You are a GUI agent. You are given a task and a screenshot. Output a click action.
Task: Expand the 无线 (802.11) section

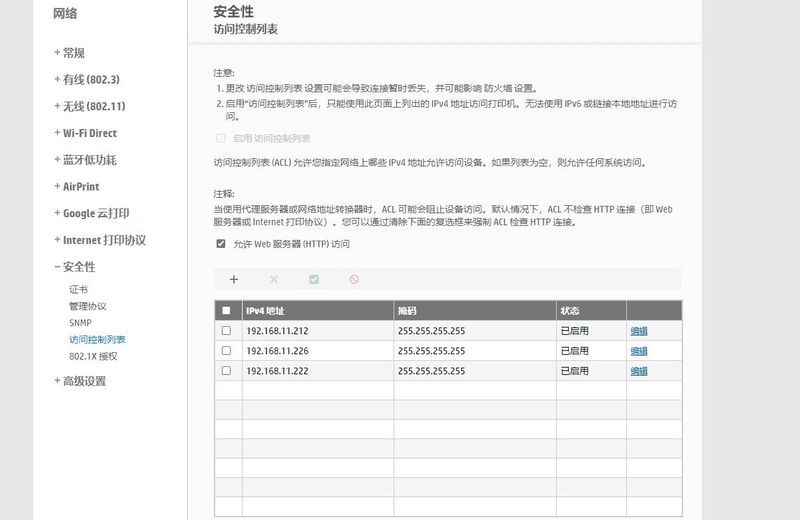tap(93, 106)
